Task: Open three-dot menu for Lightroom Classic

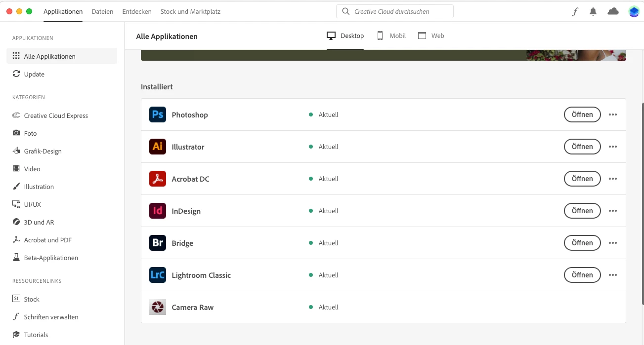Action: pos(613,275)
